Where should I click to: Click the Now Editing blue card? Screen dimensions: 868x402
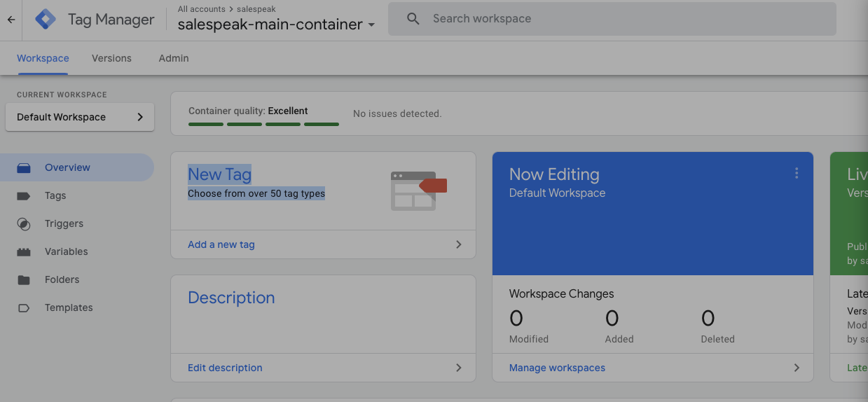(653, 214)
